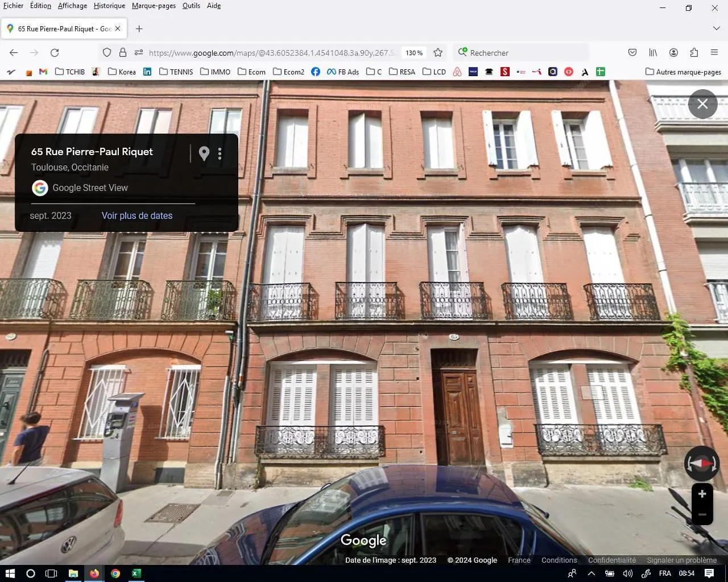Open the extensions puzzle icon

tap(694, 53)
